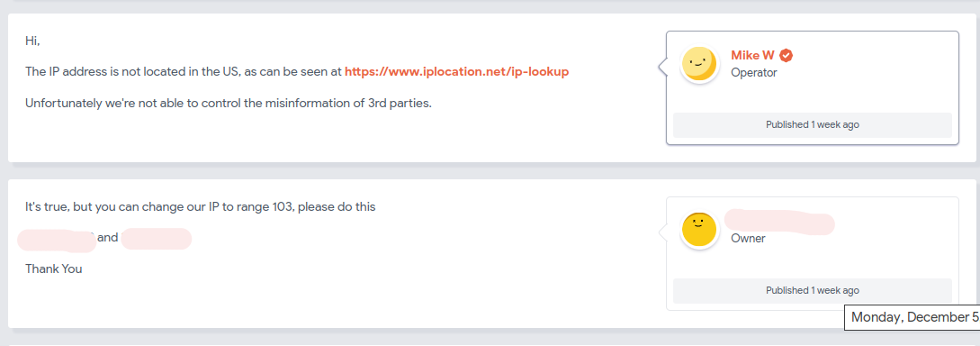Viewport: 980px width, 346px height.
Task: Click the 'Operator' role label
Action: click(x=754, y=73)
